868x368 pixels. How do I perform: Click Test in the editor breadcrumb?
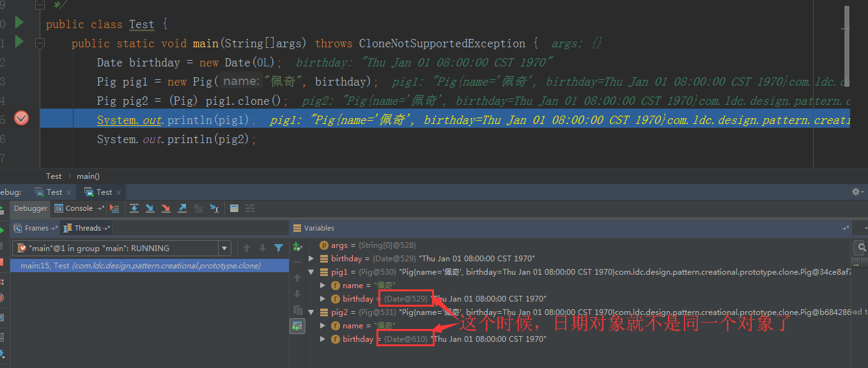coord(54,176)
